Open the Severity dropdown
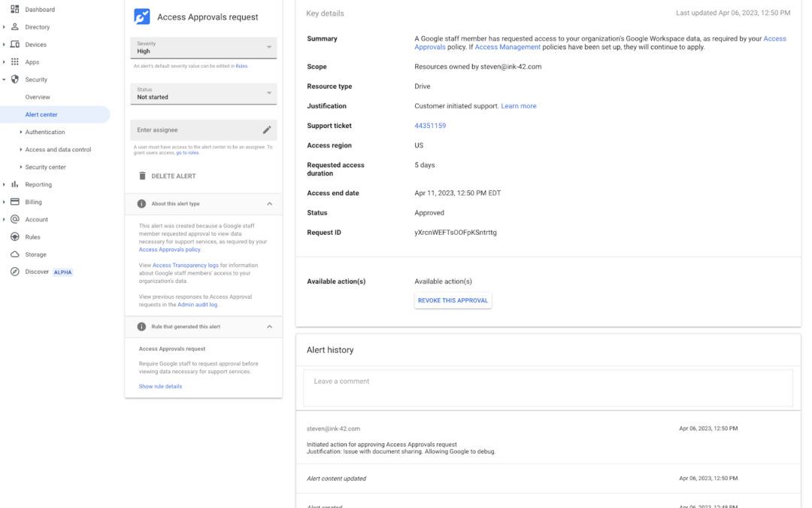Screen dimensions: 812x508 click(204, 47)
